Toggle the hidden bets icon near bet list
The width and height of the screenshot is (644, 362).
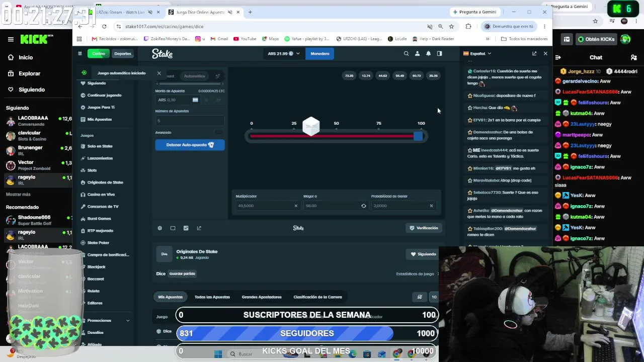[x=420, y=297]
